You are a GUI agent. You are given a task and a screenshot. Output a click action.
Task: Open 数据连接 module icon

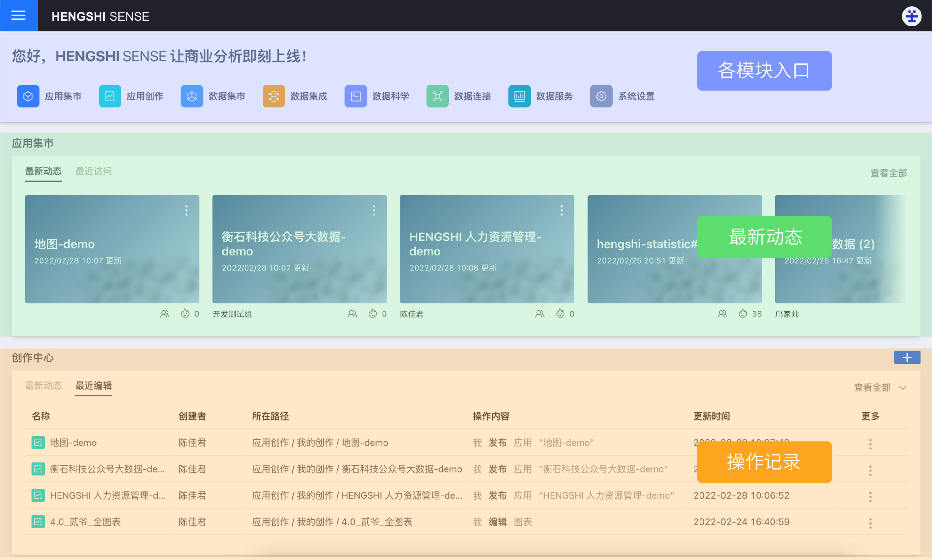[438, 96]
